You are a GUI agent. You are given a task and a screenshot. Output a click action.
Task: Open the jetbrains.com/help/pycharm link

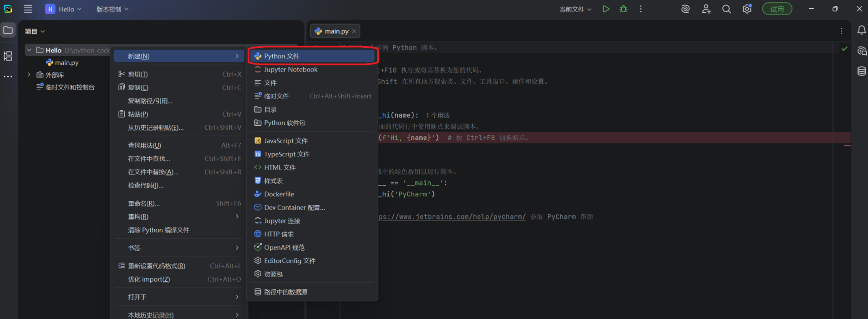pyautogui.click(x=452, y=217)
